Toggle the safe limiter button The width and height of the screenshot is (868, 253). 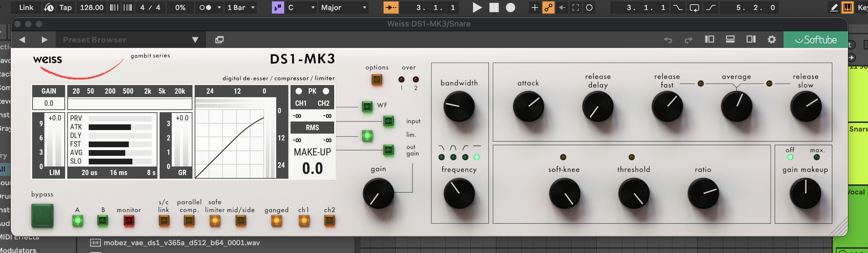point(215,221)
